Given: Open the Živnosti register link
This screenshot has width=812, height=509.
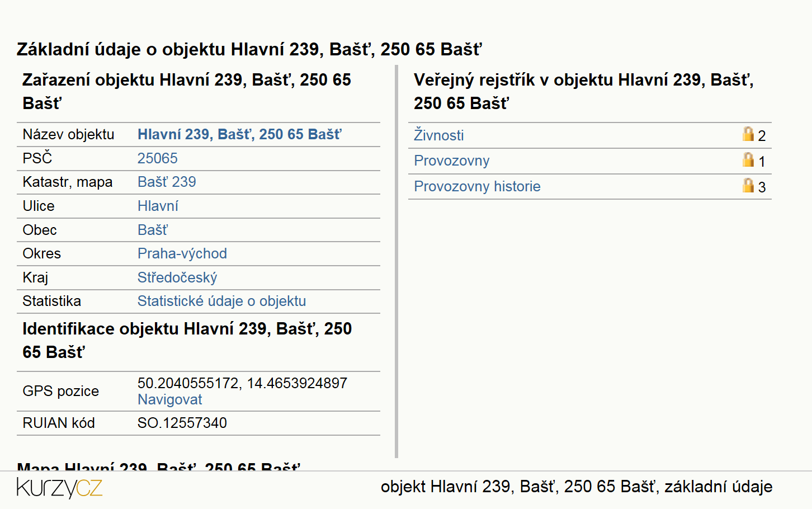Looking at the screenshot, I should [x=438, y=135].
